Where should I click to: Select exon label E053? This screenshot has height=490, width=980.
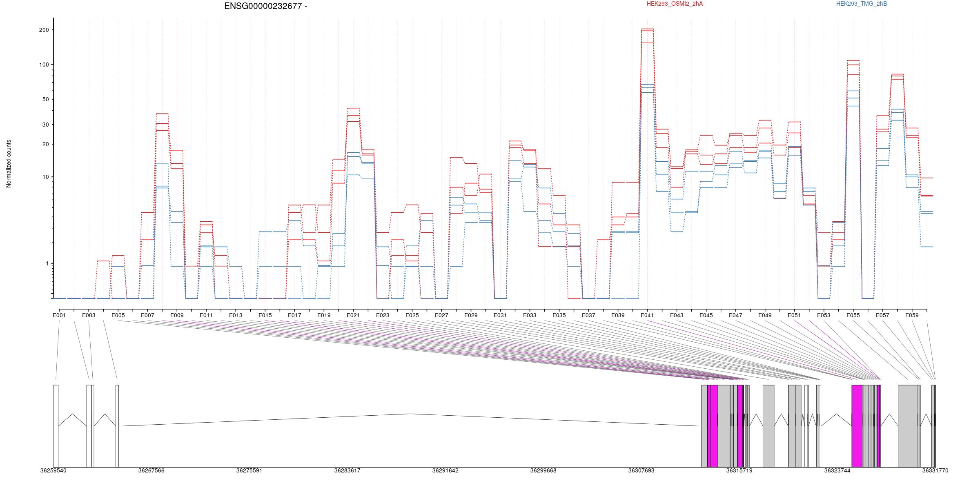click(824, 315)
